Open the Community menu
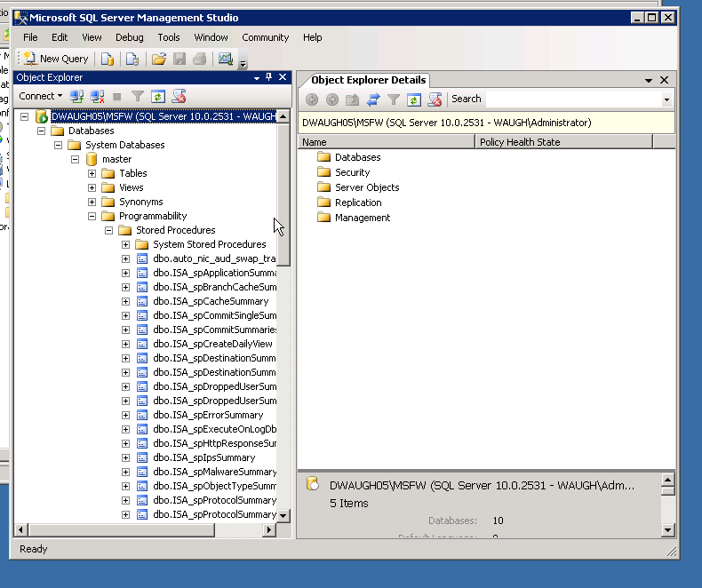Image resolution: width=702 pixels, height=588 pixels. coord(265,37)
